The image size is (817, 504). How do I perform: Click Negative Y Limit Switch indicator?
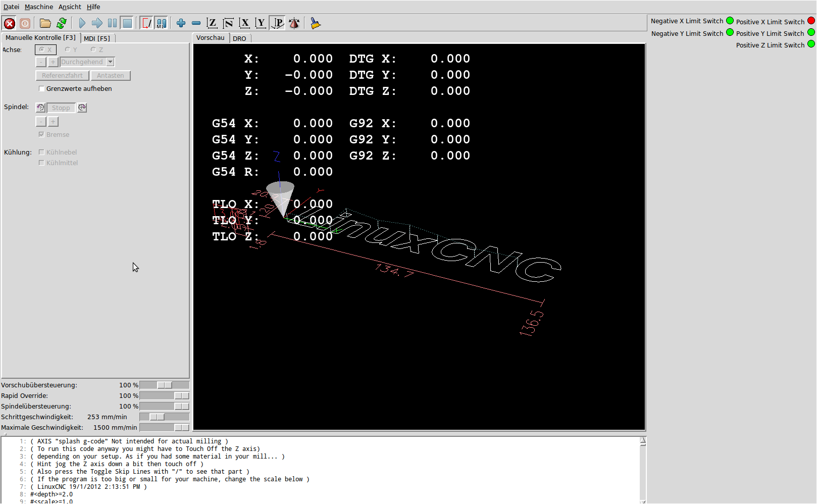pos(730,32)
